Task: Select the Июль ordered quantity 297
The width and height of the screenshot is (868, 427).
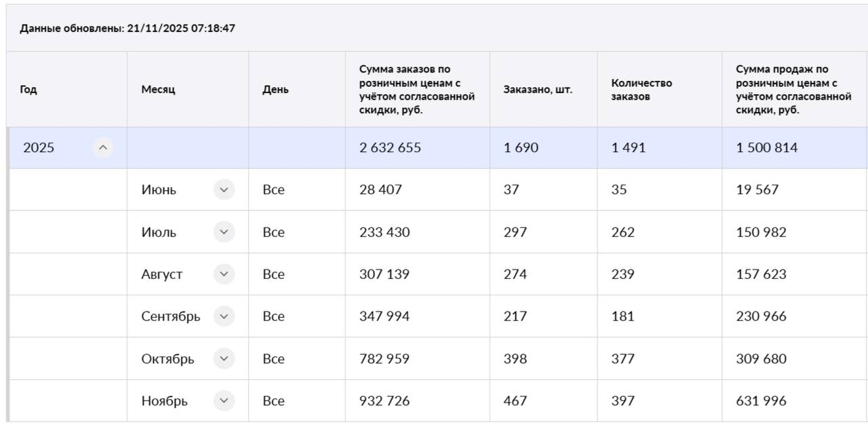Action: (515, 232)
